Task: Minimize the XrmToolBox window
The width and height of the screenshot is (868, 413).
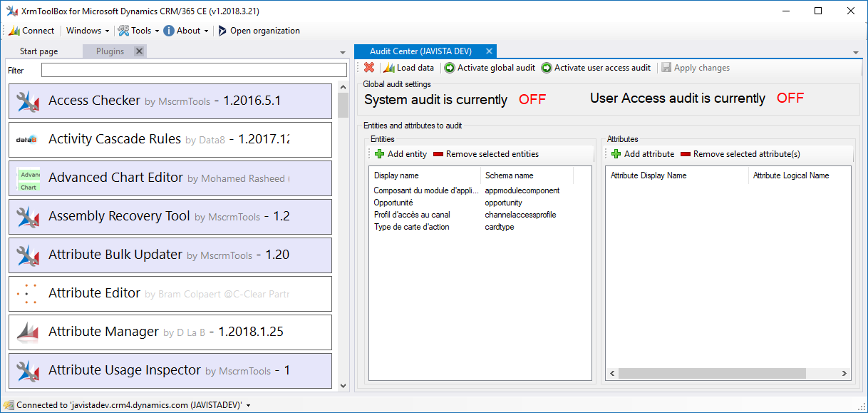Action: (x=786, y=11)
